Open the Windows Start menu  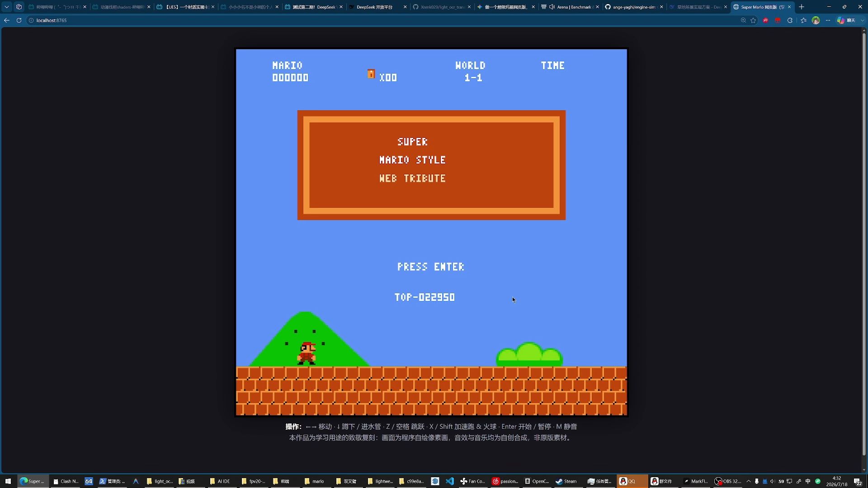coord(8,481)
